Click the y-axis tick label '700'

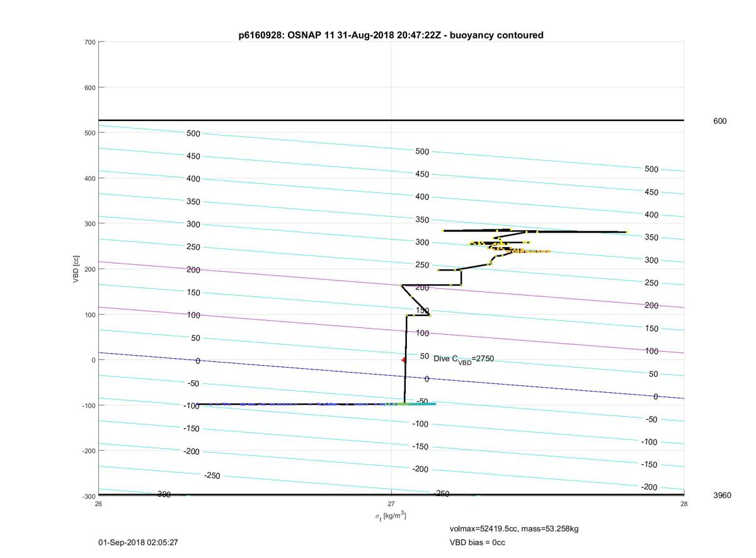[x=89, y=42]
